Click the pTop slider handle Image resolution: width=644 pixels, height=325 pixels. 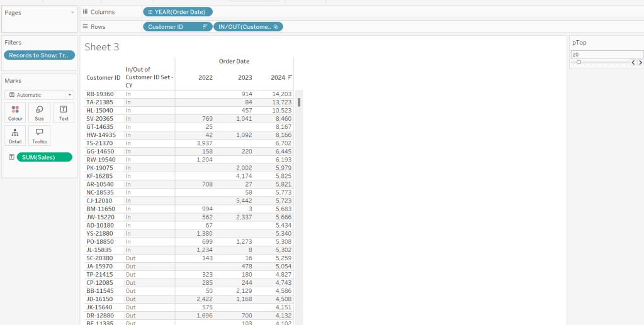(579, 63)
